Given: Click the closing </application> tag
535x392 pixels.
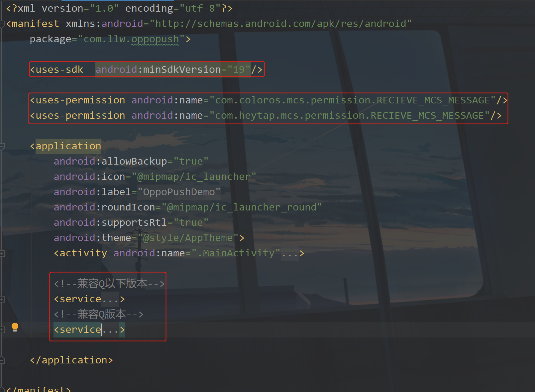Looking at the screenshot, I should [71, 360].
